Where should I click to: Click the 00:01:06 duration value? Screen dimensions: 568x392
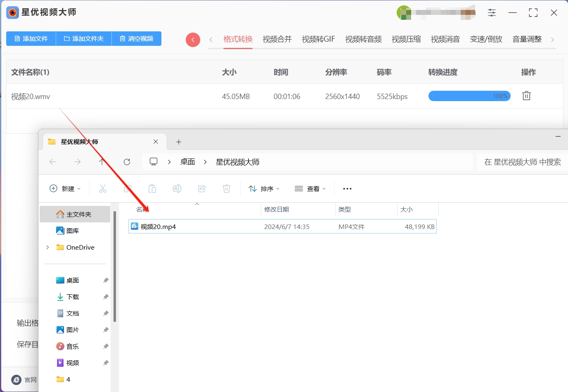287,97
